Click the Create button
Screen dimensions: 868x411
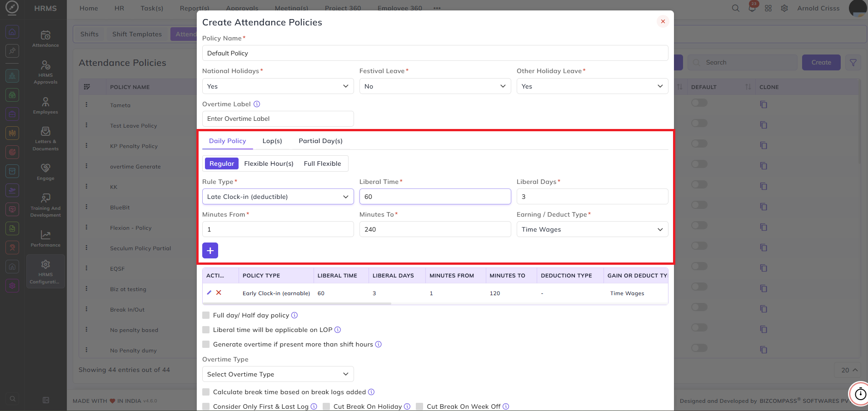coord(821,63)
